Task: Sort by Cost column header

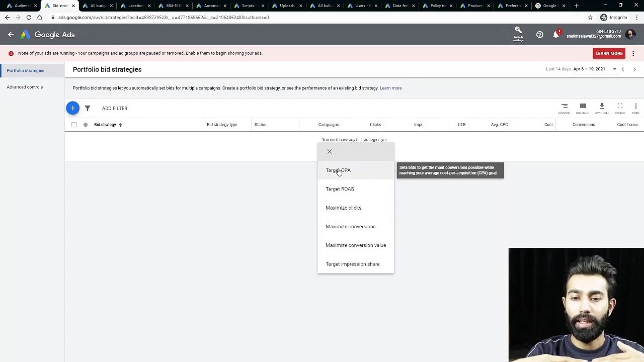Action: click(548, 125)
